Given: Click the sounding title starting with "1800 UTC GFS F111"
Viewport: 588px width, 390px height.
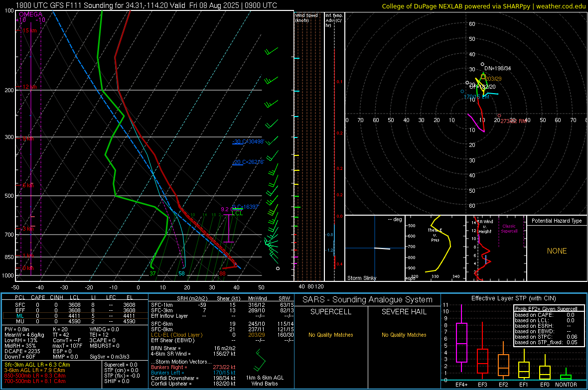Looking at the screenshot, I should 146,5.
